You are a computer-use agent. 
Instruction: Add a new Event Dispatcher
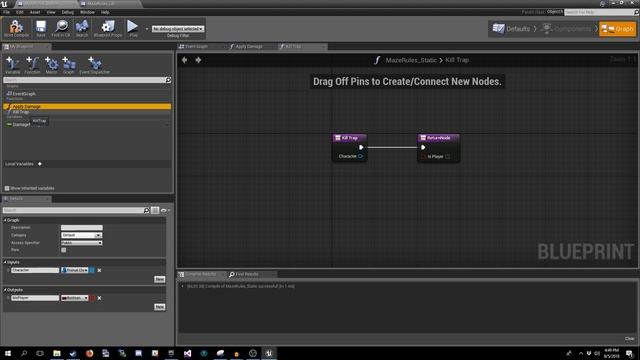[x=94, y=65]
